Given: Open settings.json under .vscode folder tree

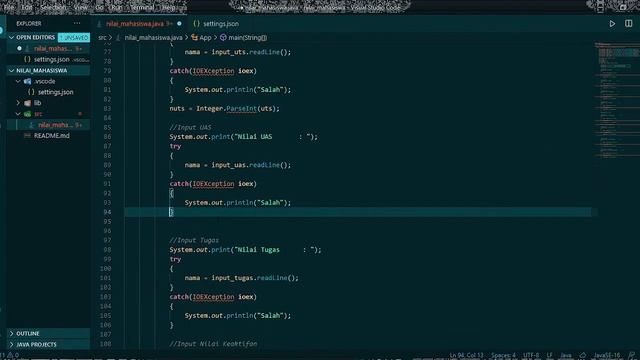Looking at the screenshot, I should pyautogui.click(x=56, y=92).
